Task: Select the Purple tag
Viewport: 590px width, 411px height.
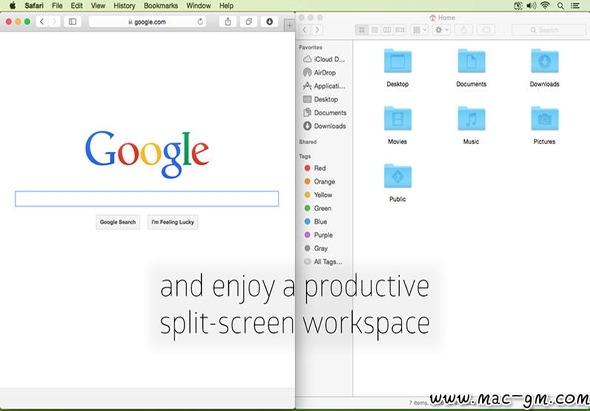Action: [319, 235]
